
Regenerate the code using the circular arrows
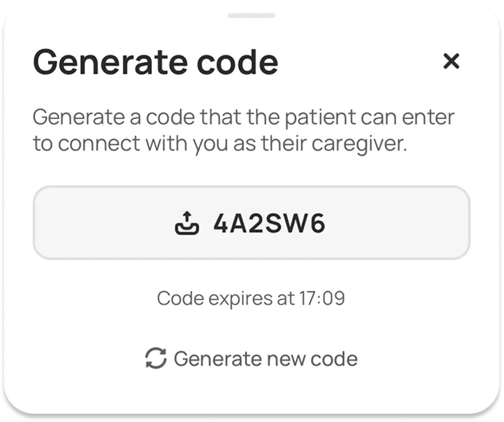tap(156, 358)
